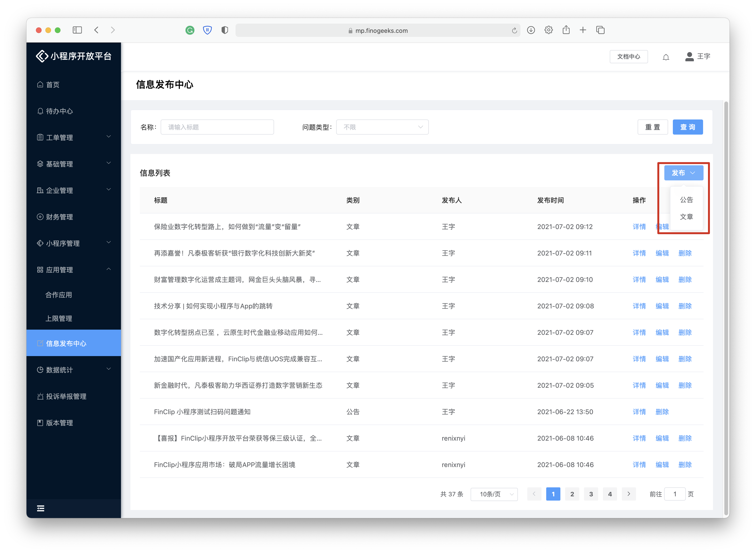
Task: Open 合作应用 submenu item
Action: (x=74, y=295)
